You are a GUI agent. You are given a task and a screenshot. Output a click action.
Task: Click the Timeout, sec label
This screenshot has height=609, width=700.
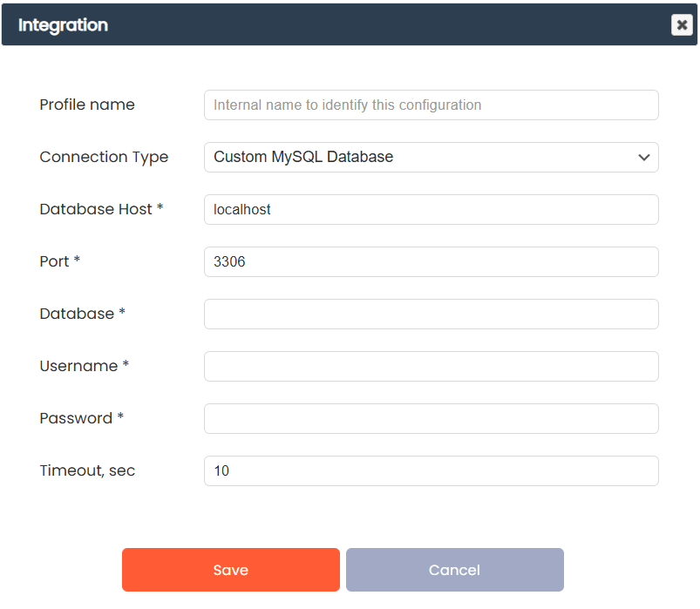[86, 470]
